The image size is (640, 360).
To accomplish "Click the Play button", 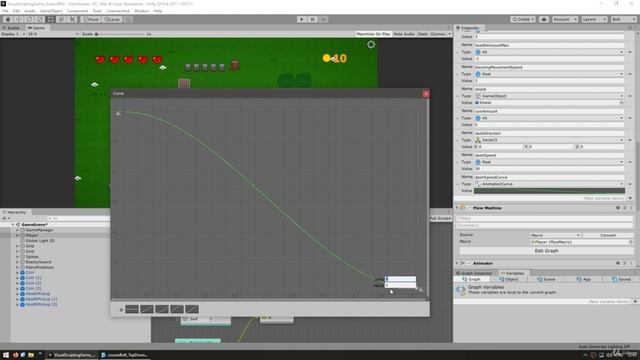I will (302, 19).
